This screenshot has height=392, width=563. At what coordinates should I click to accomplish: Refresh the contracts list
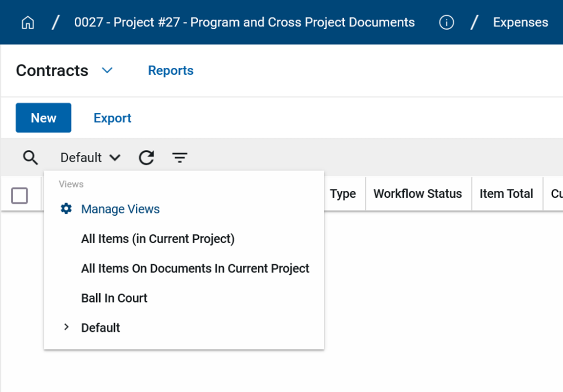click(x=146, y=158)
